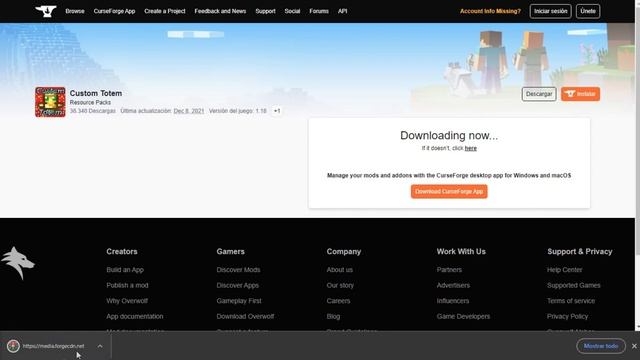Open Publish a mod footer link
This screenshot has width=640, height=360.
coord(127,285)
